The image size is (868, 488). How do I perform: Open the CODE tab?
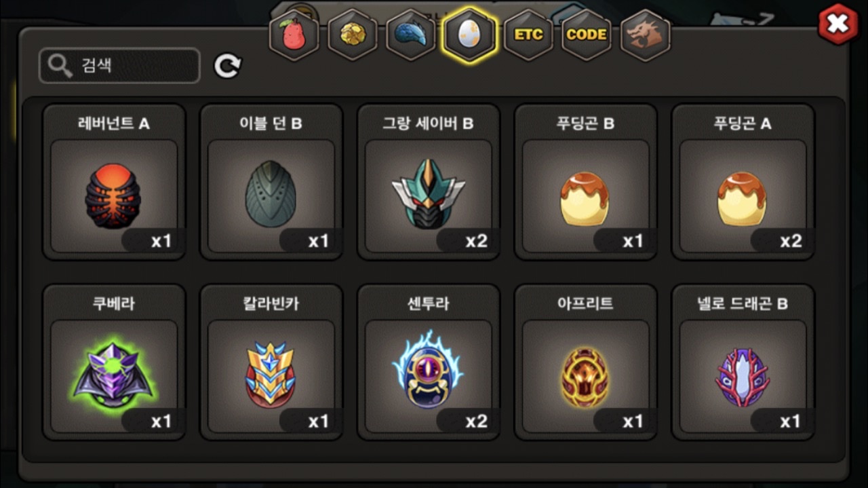(x=587, y=35)
